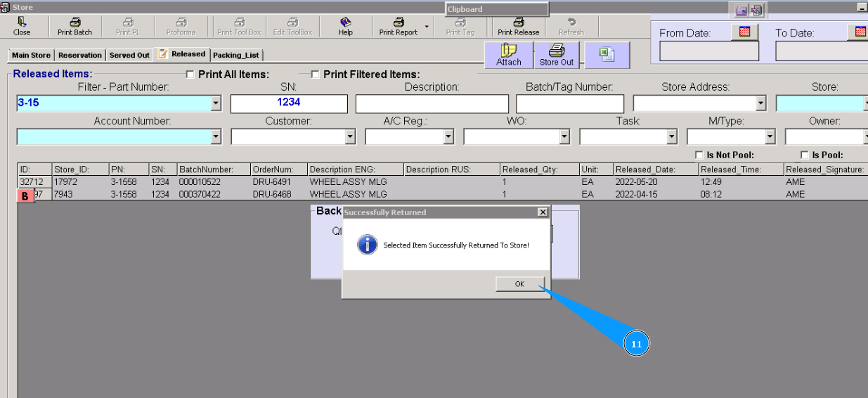
Task: Click the Proforma toolbar icon
Action: pyautogui.click(x=181, y=27)
